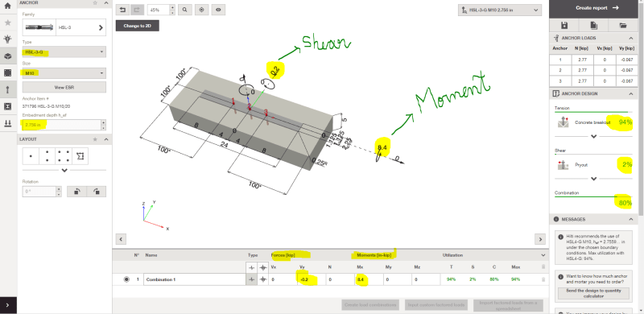
Task: Click the Combination 1 name field
Action: pyautogui.click(x=194, y=279)
